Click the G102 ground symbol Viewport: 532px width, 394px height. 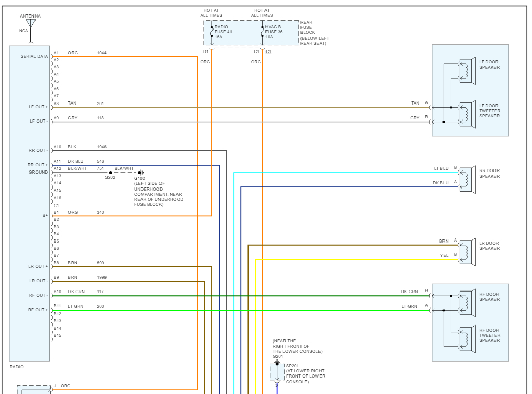[x=141, y=173]
